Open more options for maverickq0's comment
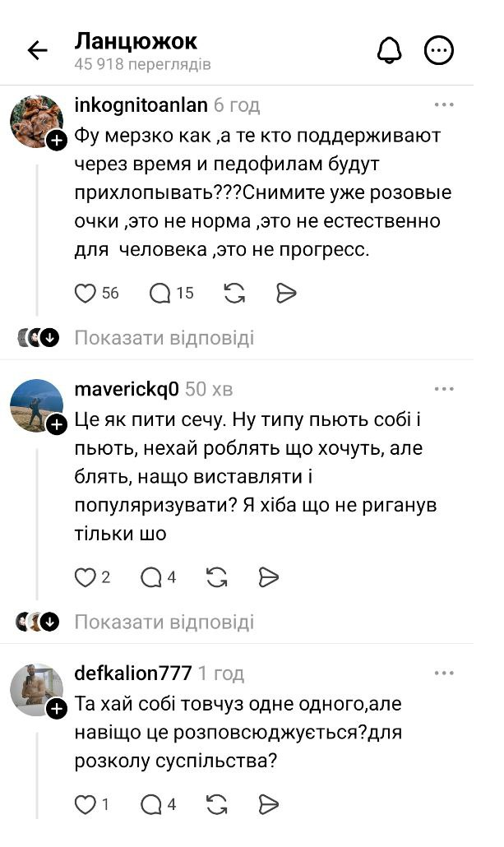Image resolution: width=504 pixels, height=847 pixels. tap(444, 389)
